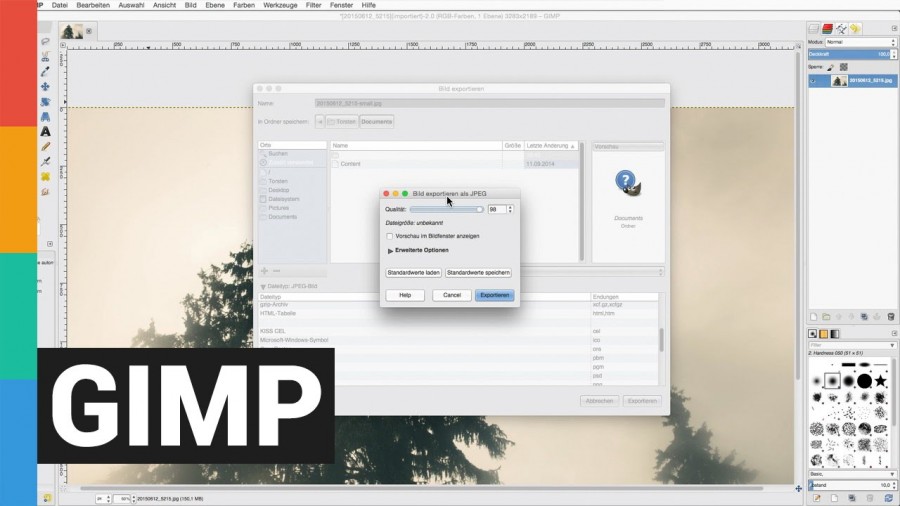Select the Move tool in toolbox
The width and height of the screenshot is (900, 506).
(x=45, y=87)
